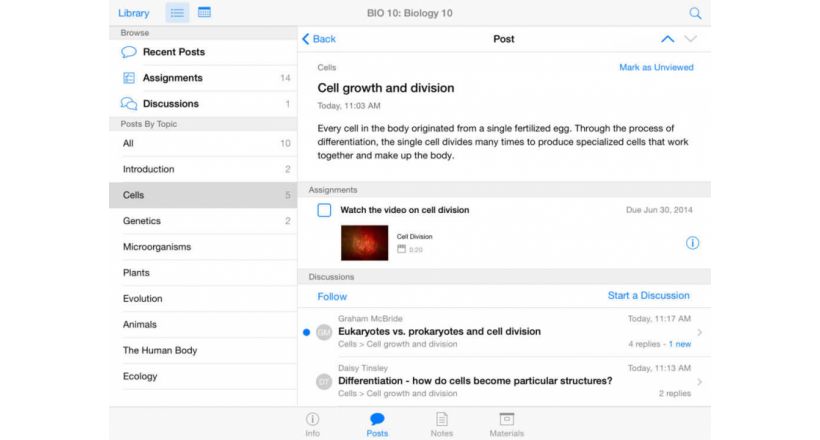Open the Info tab icon
820x440 pixels.
pos(313,420)
